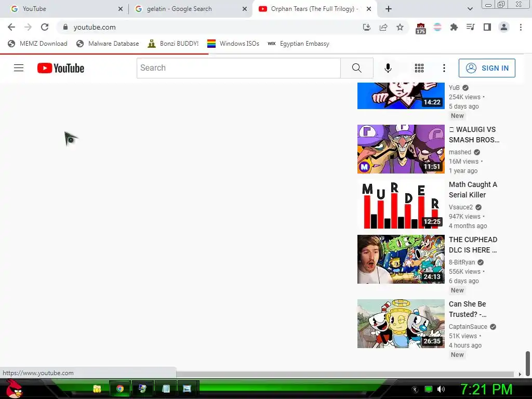Image resolution: width=532 pixels, height=399 pixels.
Task: Open Windows ISOs bookmark
Action: [x=233, y=44]
